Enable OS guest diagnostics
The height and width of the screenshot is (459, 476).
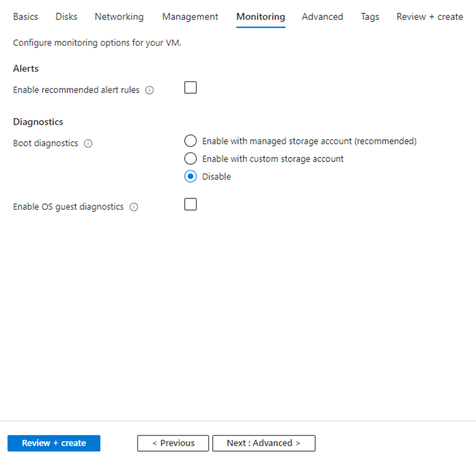point(190,204)
